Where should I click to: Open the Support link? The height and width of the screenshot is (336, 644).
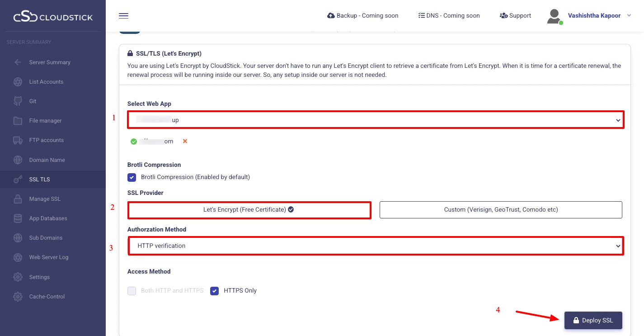(x=515, y=16)
